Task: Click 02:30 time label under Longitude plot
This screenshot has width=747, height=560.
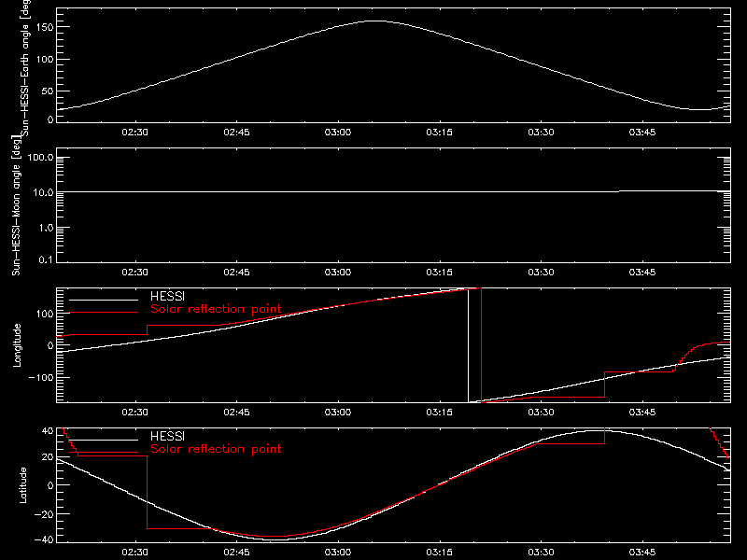Action: pyautogui.click(x=134, y=412)
